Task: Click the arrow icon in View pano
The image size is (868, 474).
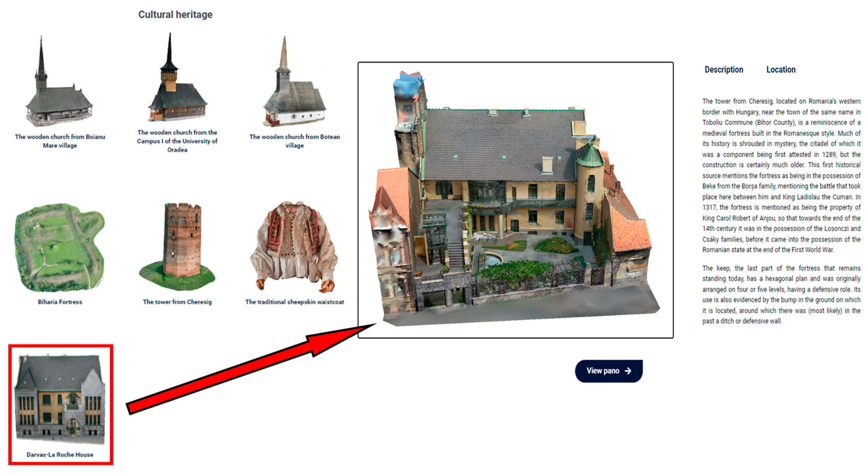Action: click(628, 371)
